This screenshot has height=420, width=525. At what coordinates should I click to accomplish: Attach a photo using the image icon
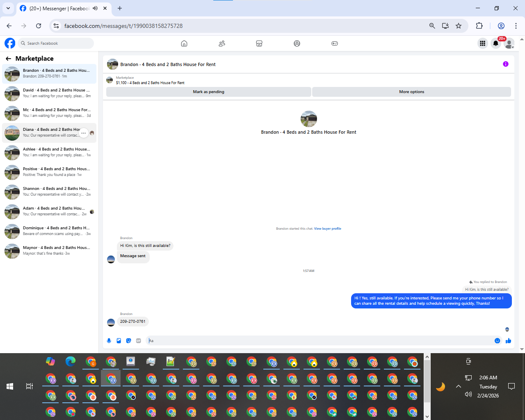click(119, 341)
